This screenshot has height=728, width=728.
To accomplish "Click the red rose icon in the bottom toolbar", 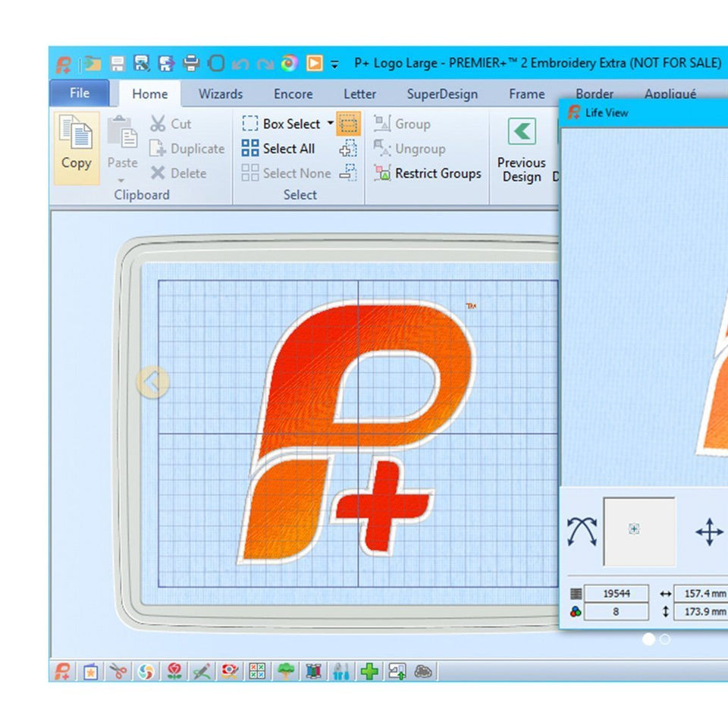I will point(174,671).
